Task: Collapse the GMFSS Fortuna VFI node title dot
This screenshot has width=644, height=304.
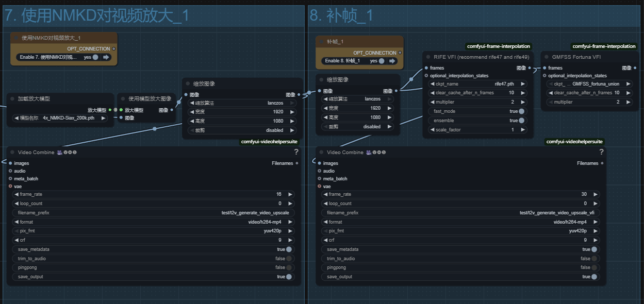Action: click(546, 57)
